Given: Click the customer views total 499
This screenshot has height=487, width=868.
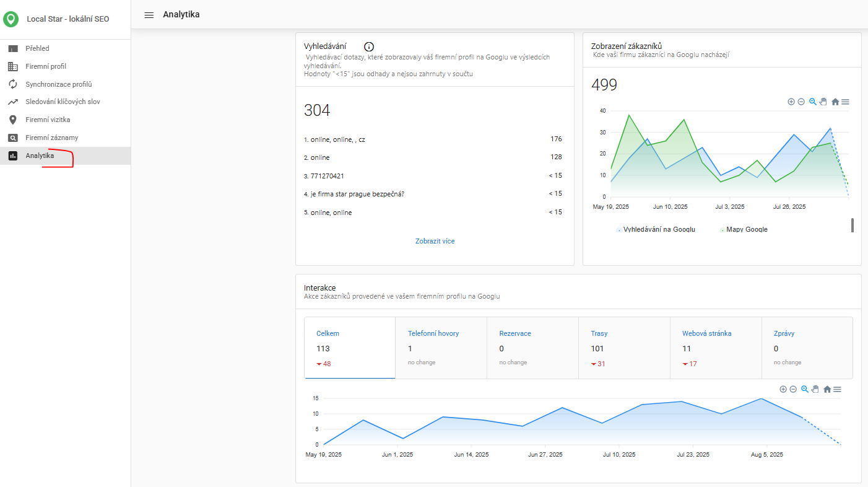Looking at the screenshot, I should (x=604, y=85).
